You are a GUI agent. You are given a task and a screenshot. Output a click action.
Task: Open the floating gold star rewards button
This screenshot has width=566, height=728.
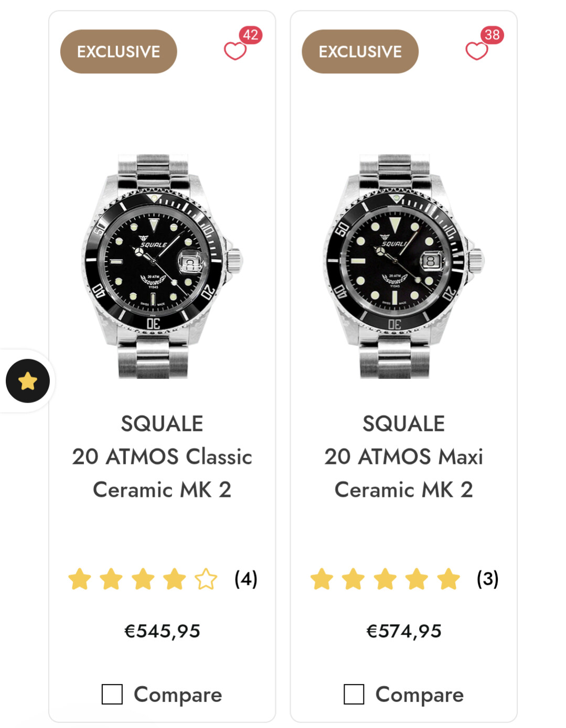click(28, 381)
